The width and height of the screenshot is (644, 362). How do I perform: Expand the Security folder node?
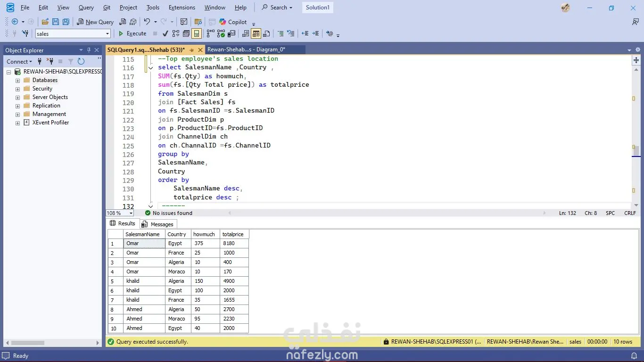18,89
